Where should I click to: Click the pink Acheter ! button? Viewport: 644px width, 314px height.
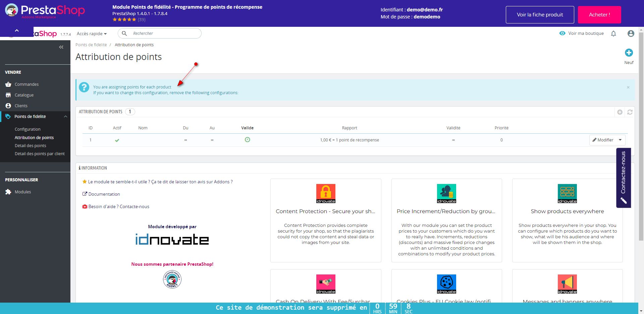point(599,15)
